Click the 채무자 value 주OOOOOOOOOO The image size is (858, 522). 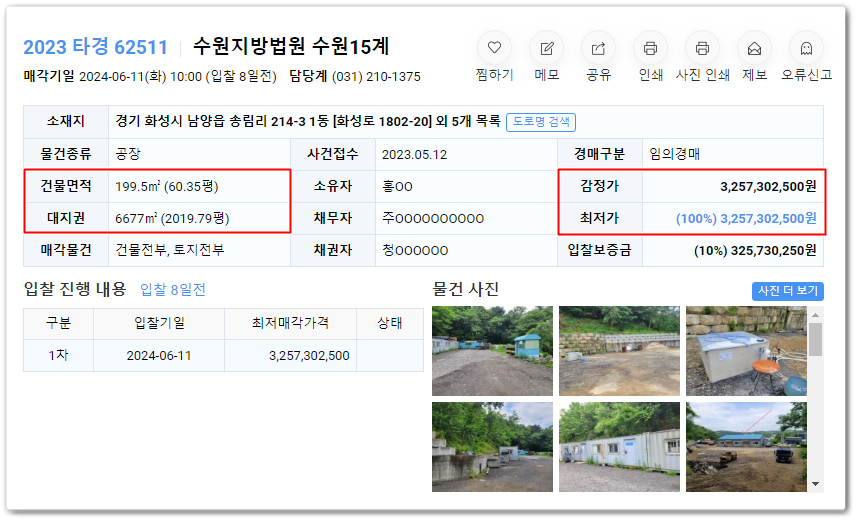tap(433, 218)
